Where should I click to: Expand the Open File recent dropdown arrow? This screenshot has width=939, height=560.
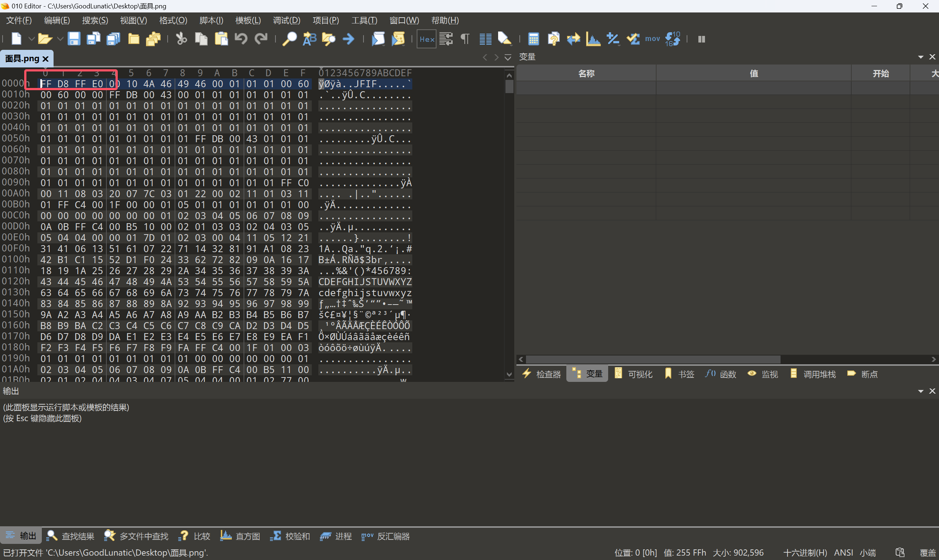[x=60, y=39]
